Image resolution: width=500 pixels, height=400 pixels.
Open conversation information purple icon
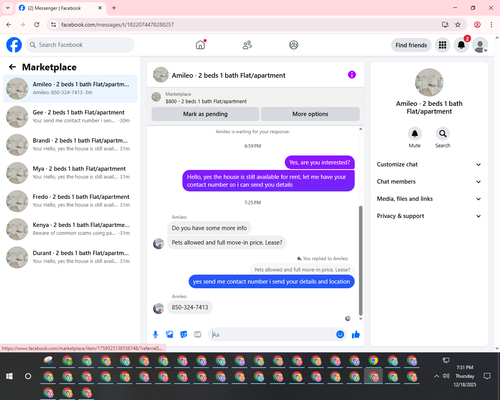(x=352, y=75)
